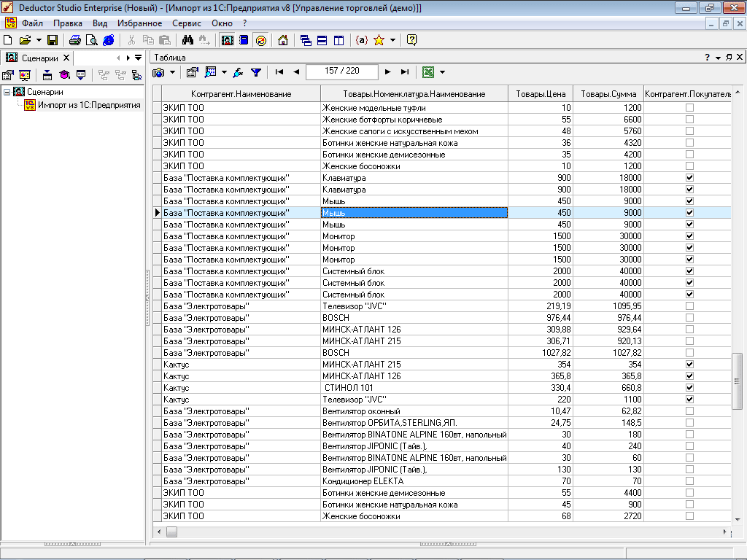Click the orange connections panel icon
Screen dimensions: 747x560
260,40
